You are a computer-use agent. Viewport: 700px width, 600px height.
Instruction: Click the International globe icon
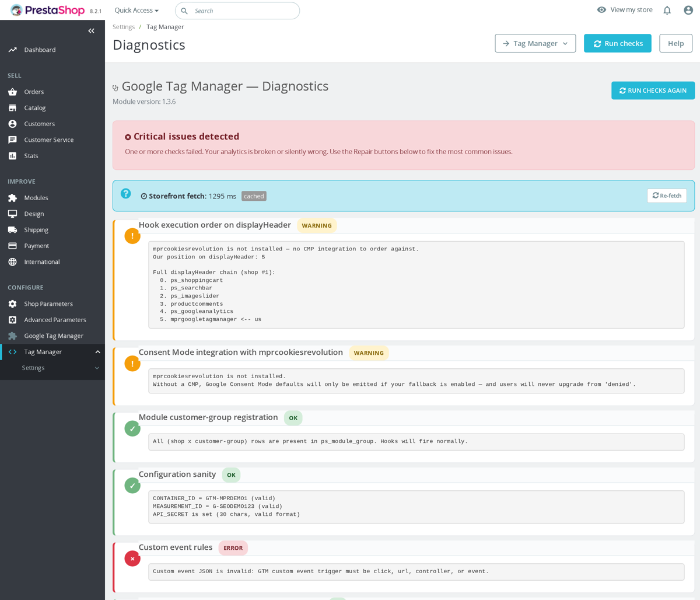(12, 261)
